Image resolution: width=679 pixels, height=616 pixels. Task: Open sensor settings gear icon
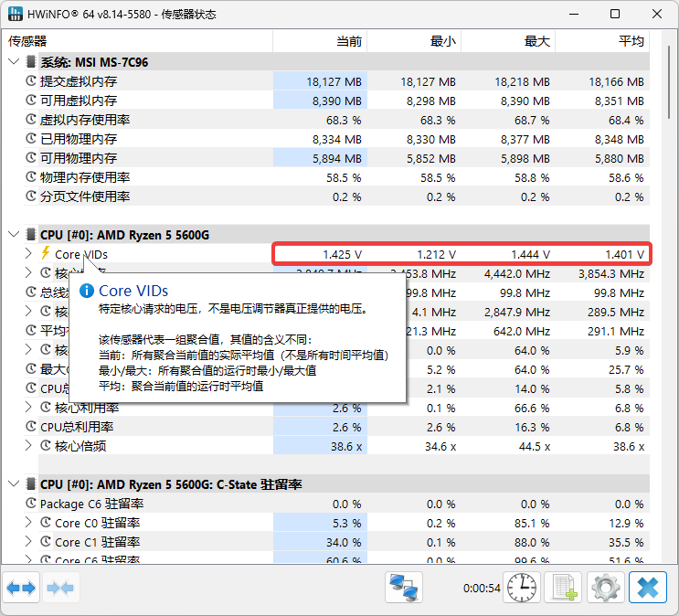[605, 588]
